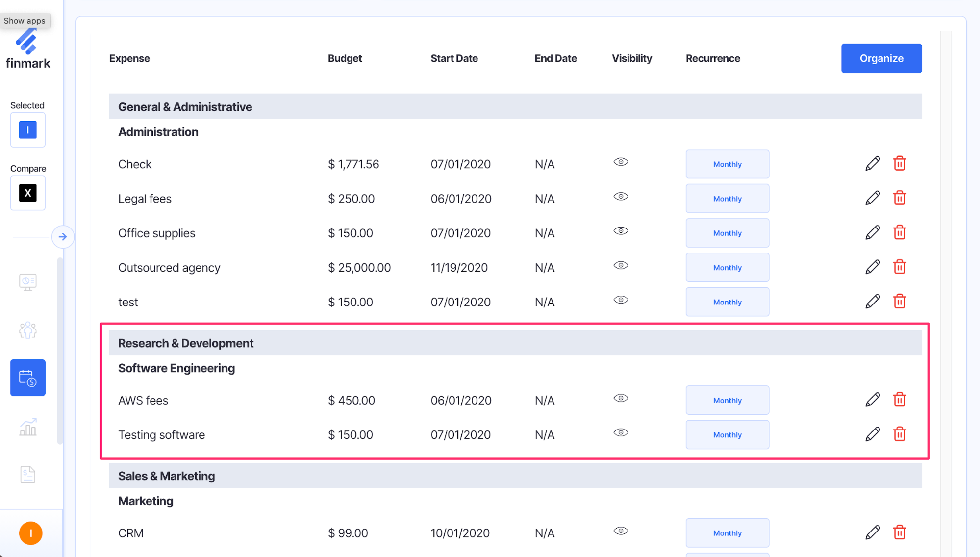The height and width of the screenshot is (557, 980).
Task: Select the Sales & Marketing section tab
Action: (x=166, y=476)
